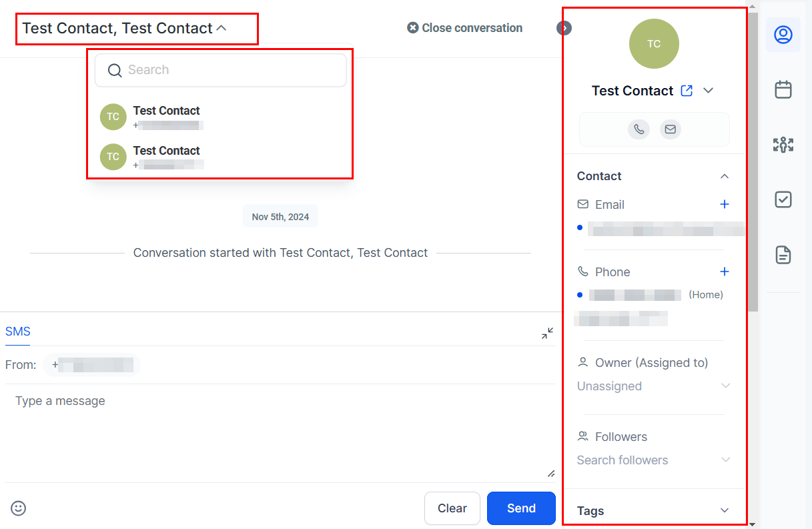812x529 pixels.
Task: Click the Send button
Action: [521, 508]
